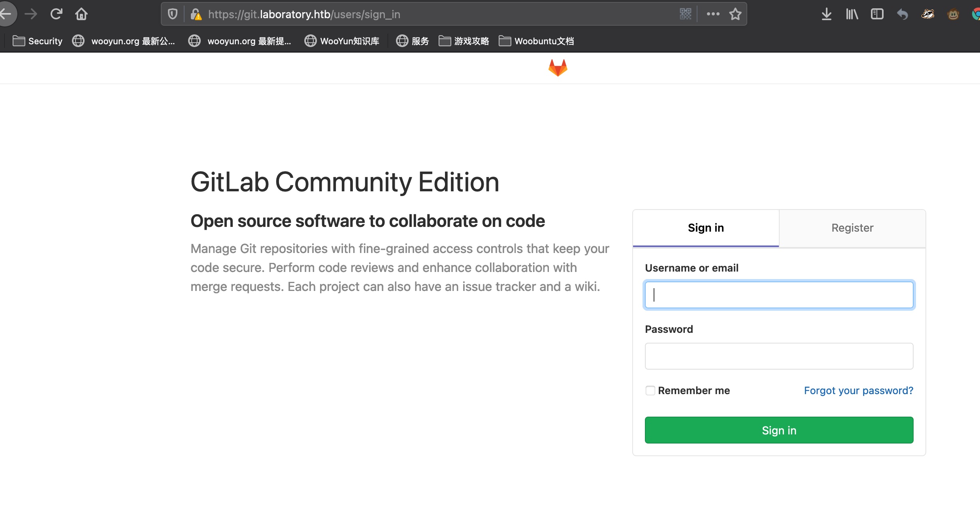
Task: Open the downloads arrow icon
Action: coord(826,14)
